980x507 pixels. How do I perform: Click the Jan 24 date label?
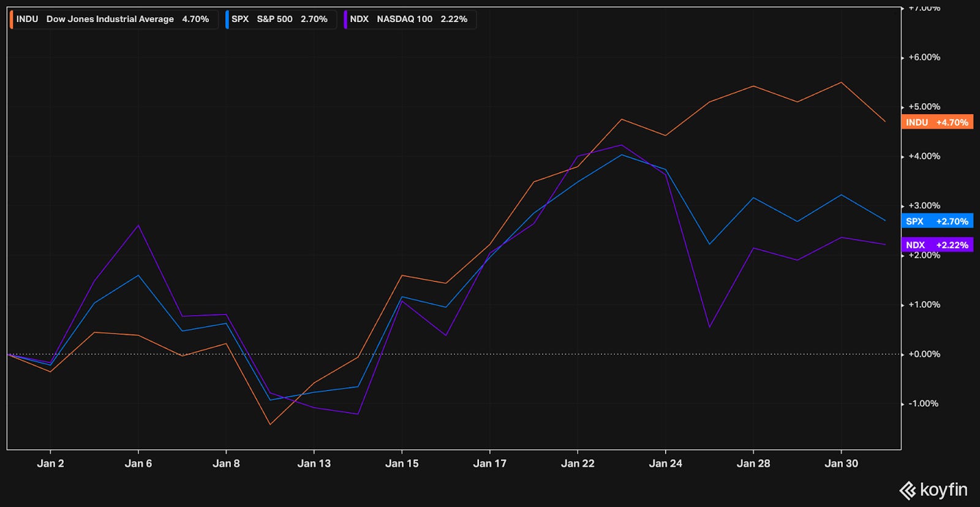[666, 463]
